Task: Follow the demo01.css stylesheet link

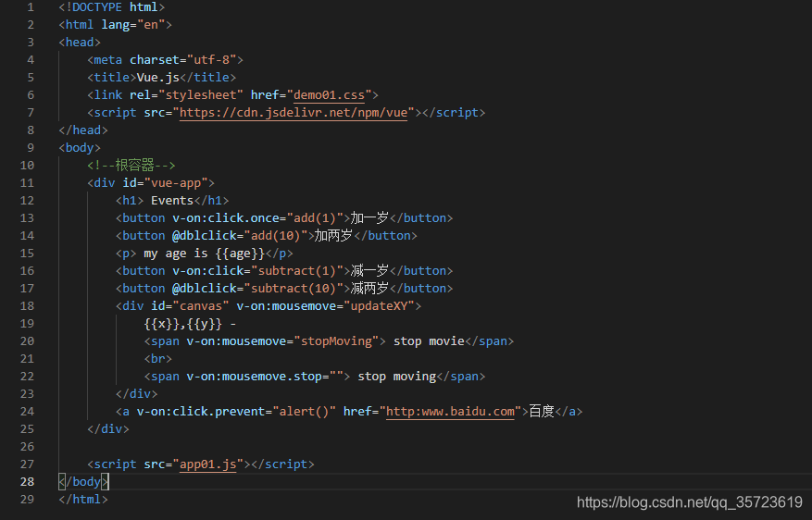Action: [x=329, y=94]
